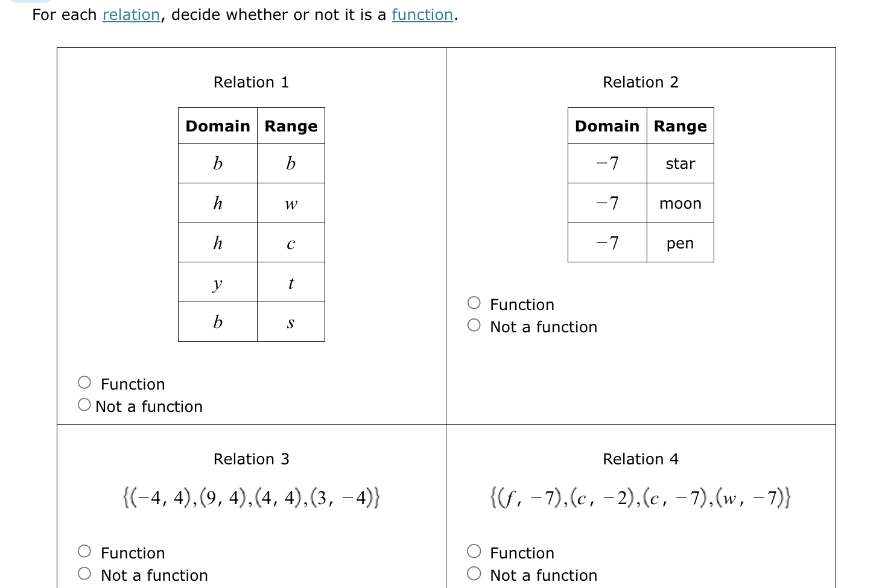The height and width of the screenshot is (588, 891).
Task: Select Not a function for Relation 1
Action: pos(84,405)
